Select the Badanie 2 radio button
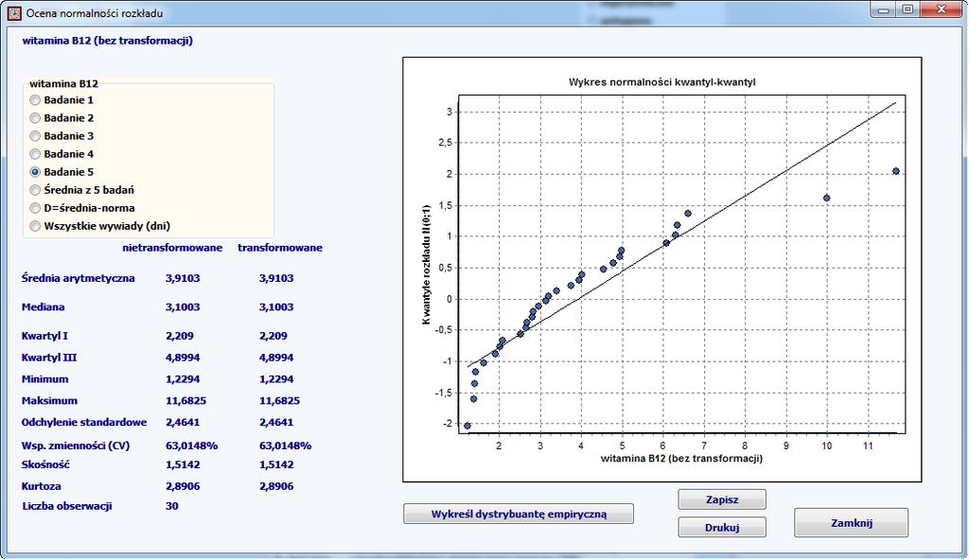The width and height of the screenshot is (969, 560). click(35, 118)
